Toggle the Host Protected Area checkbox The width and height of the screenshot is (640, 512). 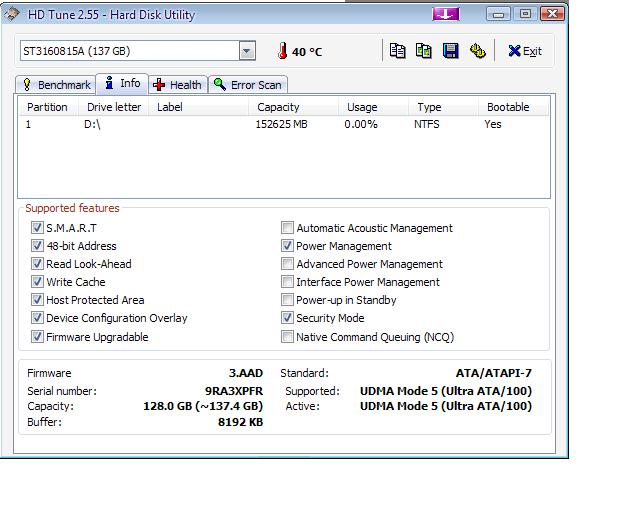coord(37,300)
